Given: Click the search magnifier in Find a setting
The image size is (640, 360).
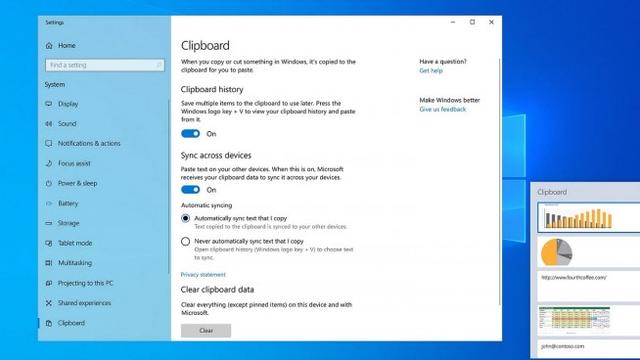Looking at the screenshot, I should [159, 65].
